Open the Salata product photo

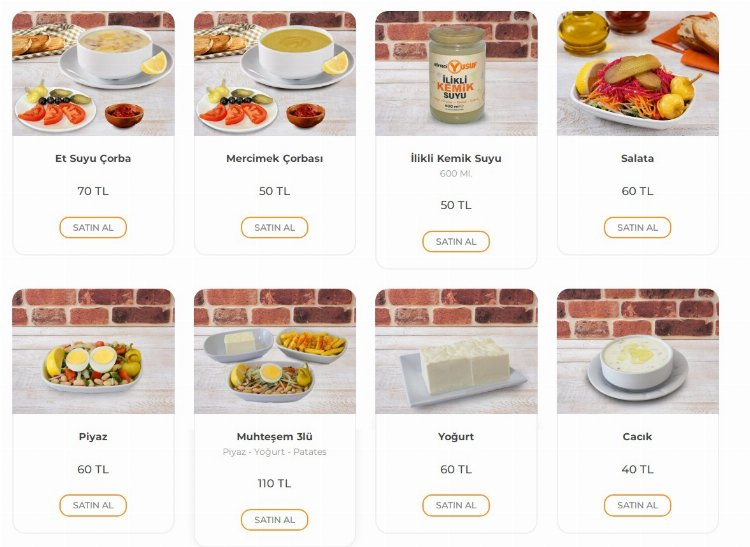click(x=637, y=73)
